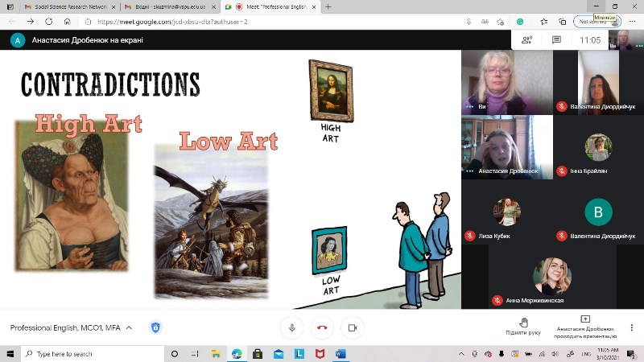Click the Type here to search box
644x362 pixels.
(93, 354)
